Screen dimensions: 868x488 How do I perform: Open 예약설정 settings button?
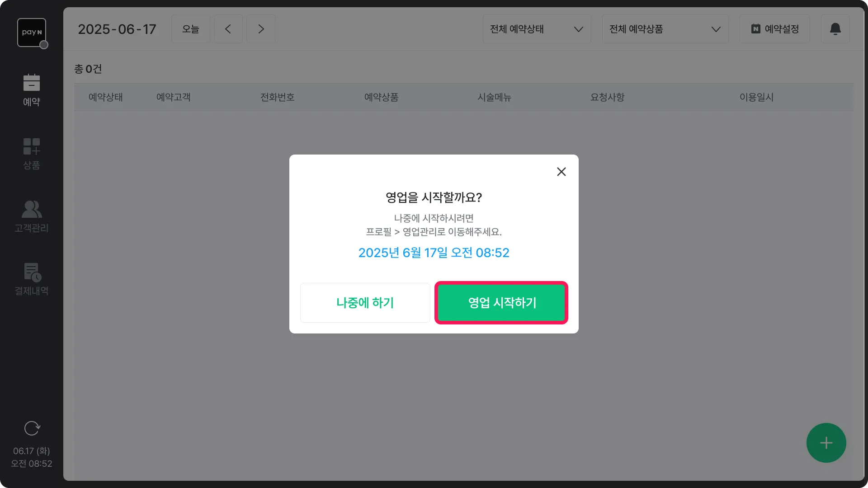point(774,29)
